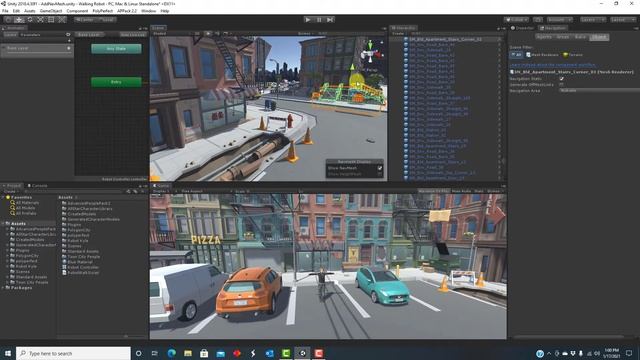Switch to the Inspector tab
This screenshot has height=360, width=640.
pos(522,28)
